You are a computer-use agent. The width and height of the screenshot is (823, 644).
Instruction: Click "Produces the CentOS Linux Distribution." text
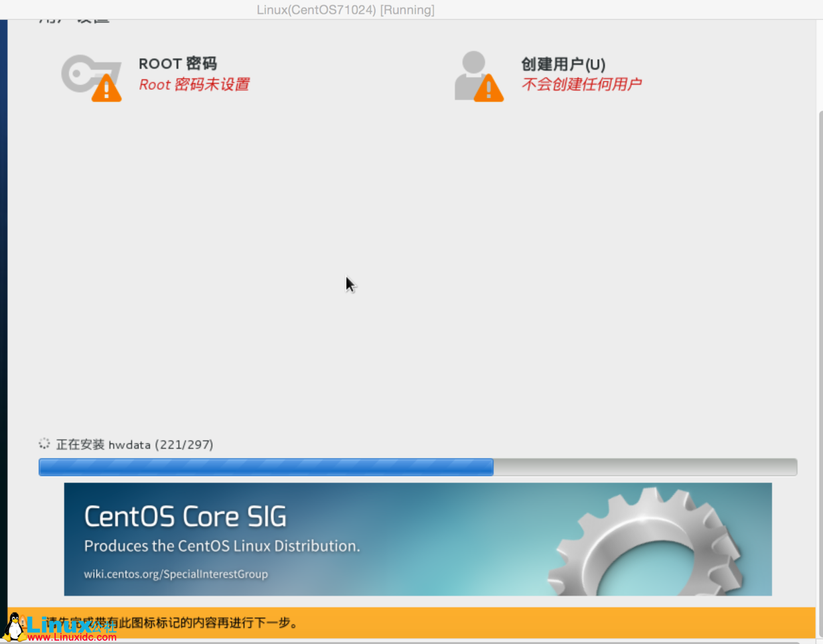pos(222,546)
